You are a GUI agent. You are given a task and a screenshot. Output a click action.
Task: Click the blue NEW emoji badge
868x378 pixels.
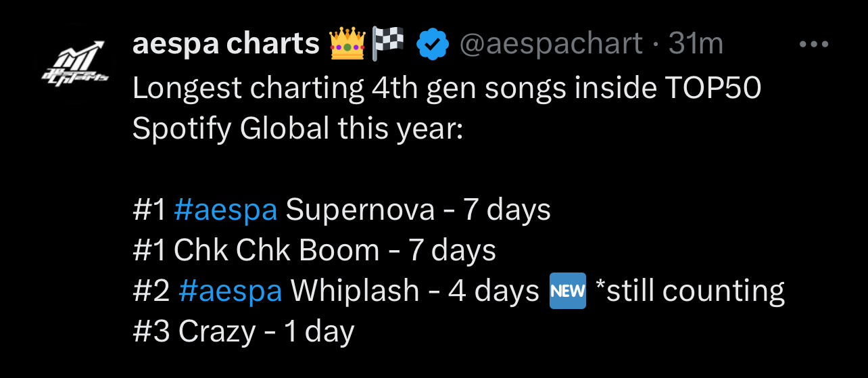coord(567,291)
